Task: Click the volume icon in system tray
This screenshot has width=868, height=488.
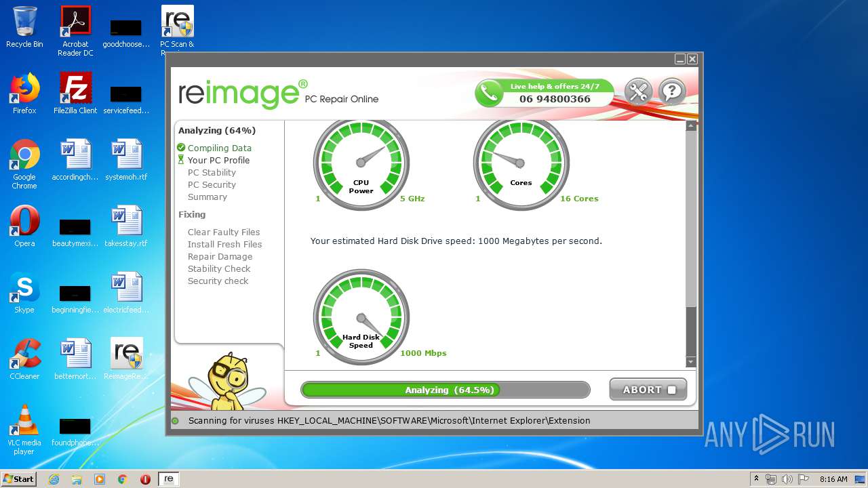Action: 787,479
